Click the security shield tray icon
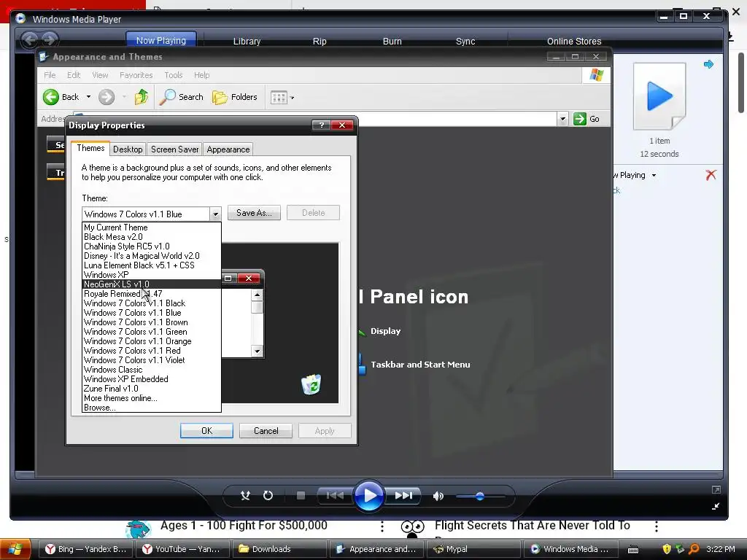 click(667, 549)
